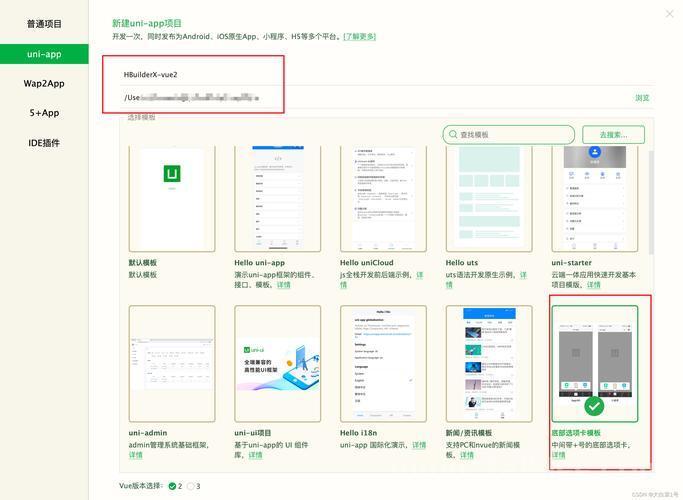Choose the uni-ui项目 template thumbnail
The image size is (683, 500).
pos(277,364)
